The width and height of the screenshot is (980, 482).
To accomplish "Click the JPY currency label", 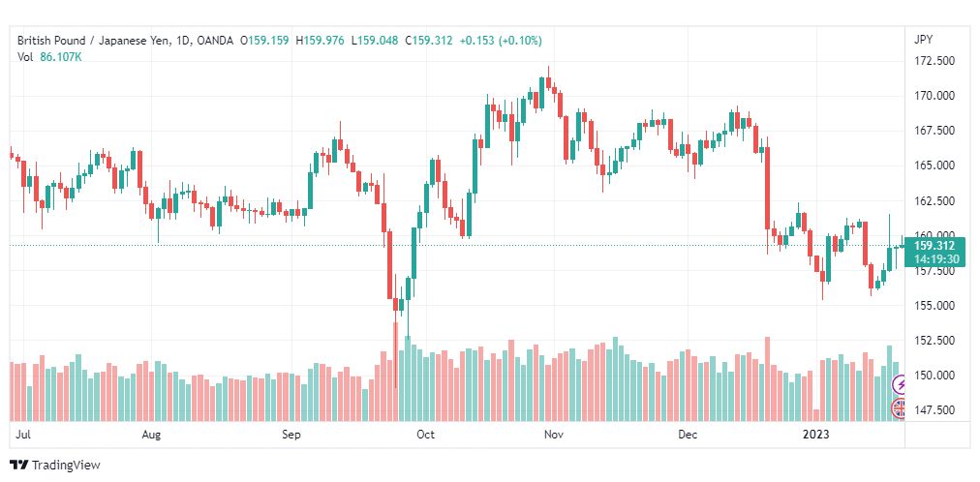I will (x=923, y=40).
